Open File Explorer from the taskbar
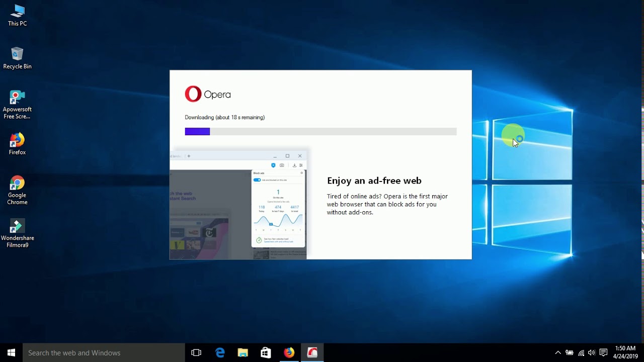The height and width of the screenshot is (362, 644). pos(243,353)
